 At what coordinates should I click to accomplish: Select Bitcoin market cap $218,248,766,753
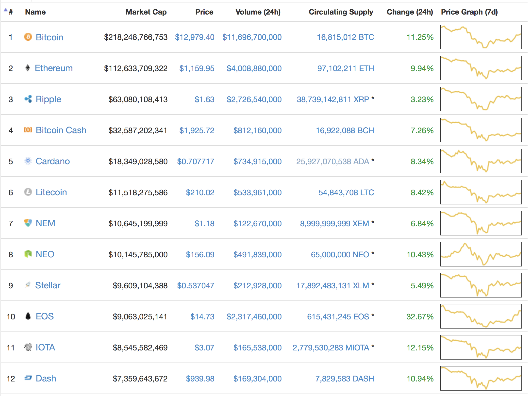[x=136, y=37]
